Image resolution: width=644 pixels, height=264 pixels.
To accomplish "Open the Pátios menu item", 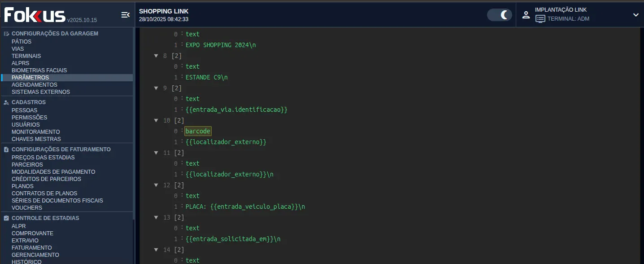I will (x=22, y=42).
